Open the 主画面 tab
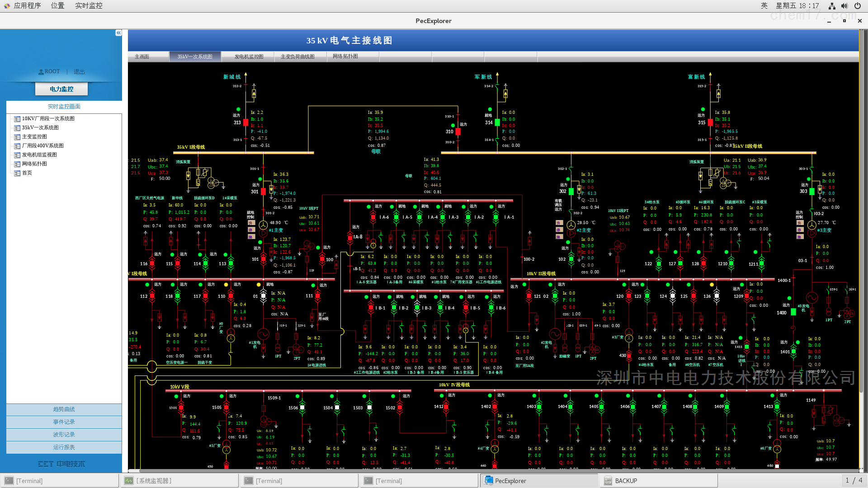868x488 pixels. 142,56
